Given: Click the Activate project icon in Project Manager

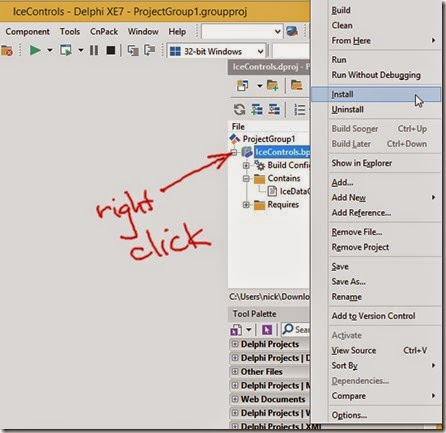Looking at the screenshot, I should click(x=242, y=86).
